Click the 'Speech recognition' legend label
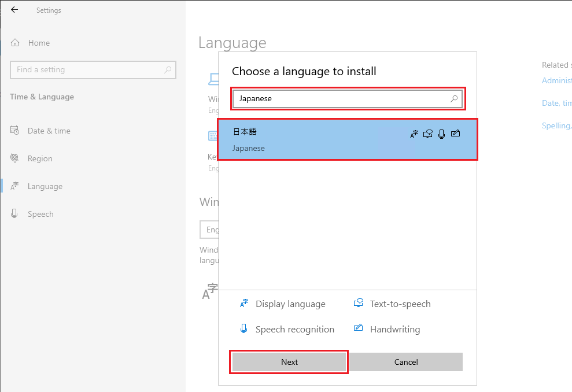This screenshot has height=392, width=572. coord(295,330)
